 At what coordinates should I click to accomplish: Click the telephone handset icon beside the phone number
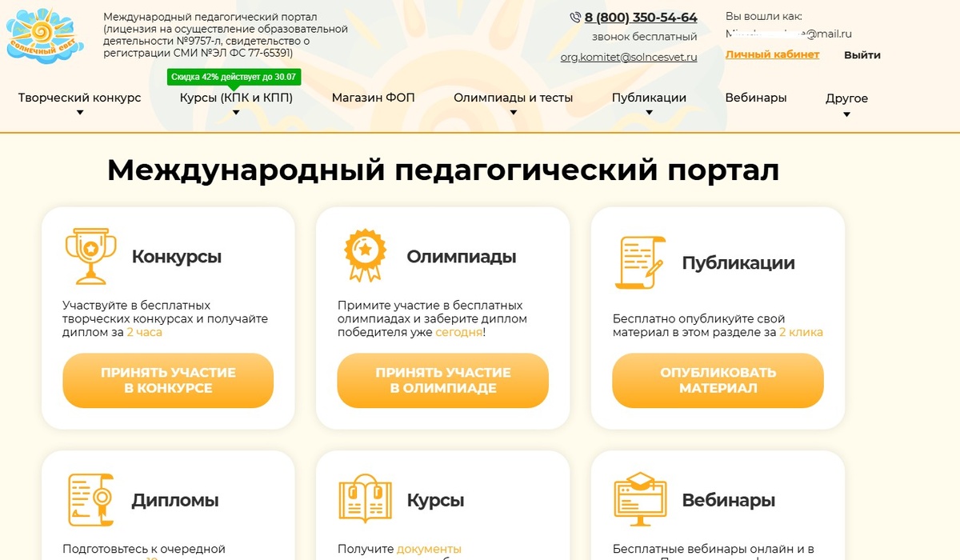574,16
